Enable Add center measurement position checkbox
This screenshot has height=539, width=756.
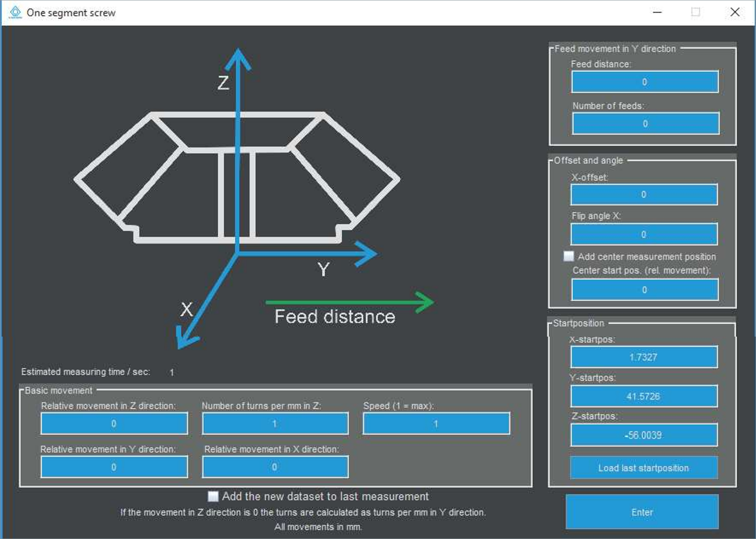click(x=569, y=256)
